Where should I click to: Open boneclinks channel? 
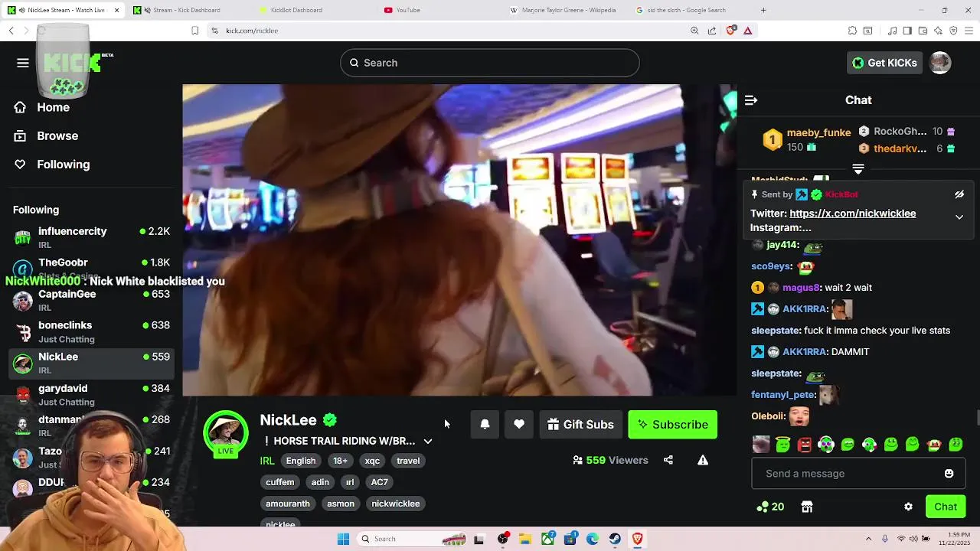click(x=92, y=331)
